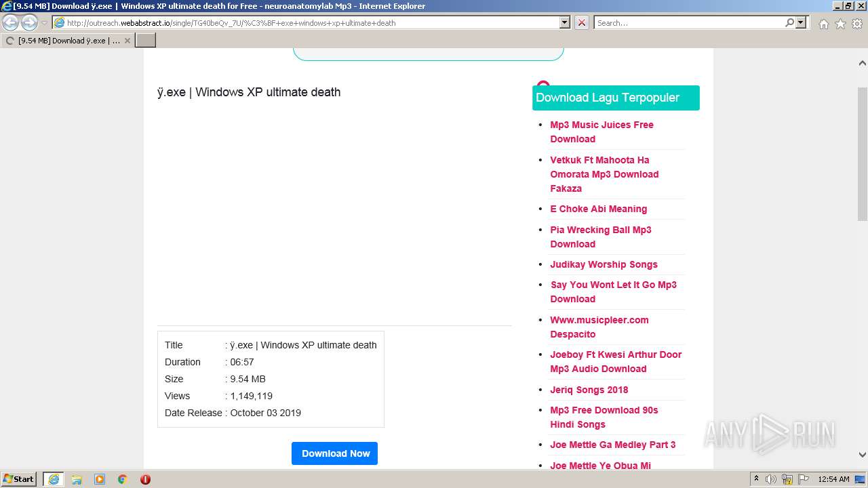Click the address bar URL field
Screen dimensions: 868x488
point(305,22)
